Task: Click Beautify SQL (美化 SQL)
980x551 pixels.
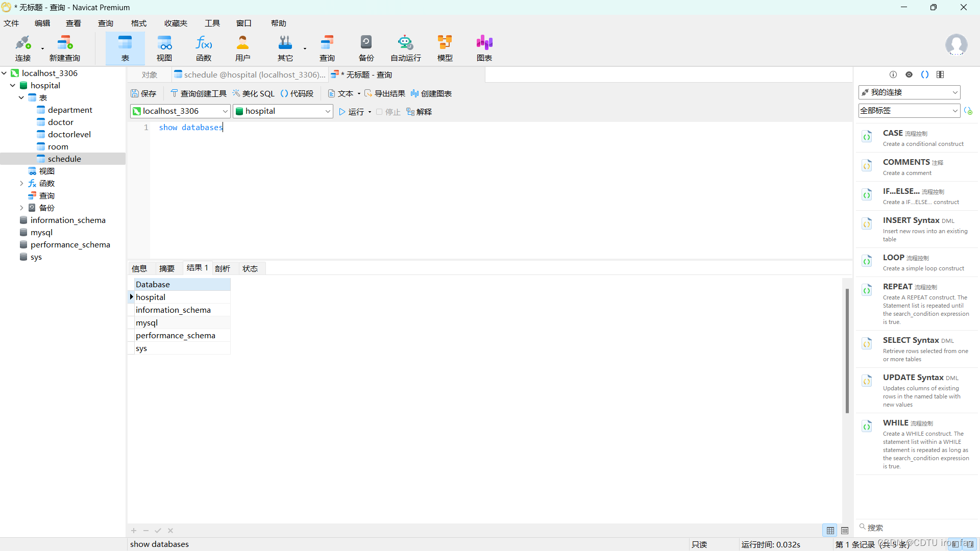Action: [x=254, y=93]
